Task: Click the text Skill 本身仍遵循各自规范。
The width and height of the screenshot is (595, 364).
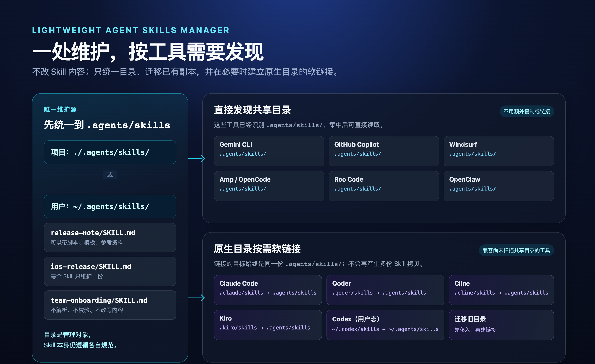Action: (81, 345)
